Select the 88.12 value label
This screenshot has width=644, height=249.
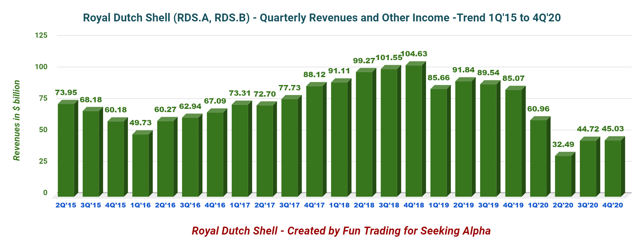click(314, 75)
